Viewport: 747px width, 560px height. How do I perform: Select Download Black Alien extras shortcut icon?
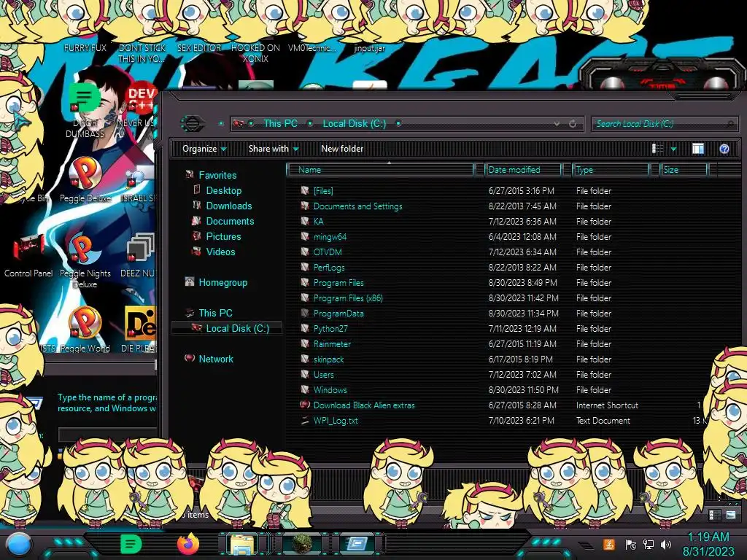[x=305, y=405]
